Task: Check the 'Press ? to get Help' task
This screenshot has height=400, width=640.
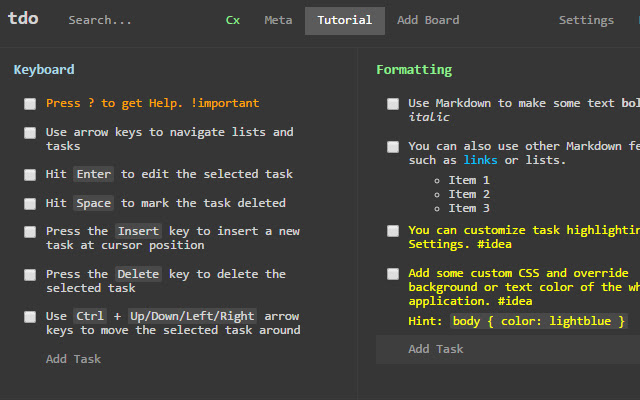Action: click(x=30, y=104)
